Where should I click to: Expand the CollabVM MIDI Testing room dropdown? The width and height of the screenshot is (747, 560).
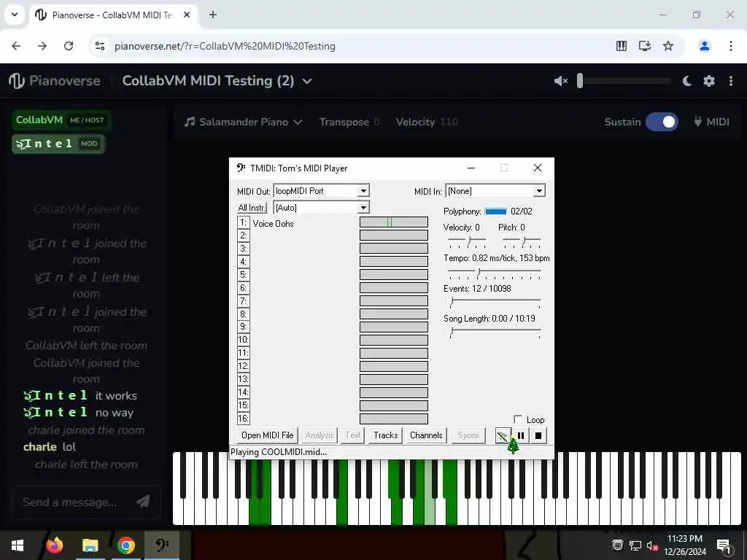307,82
